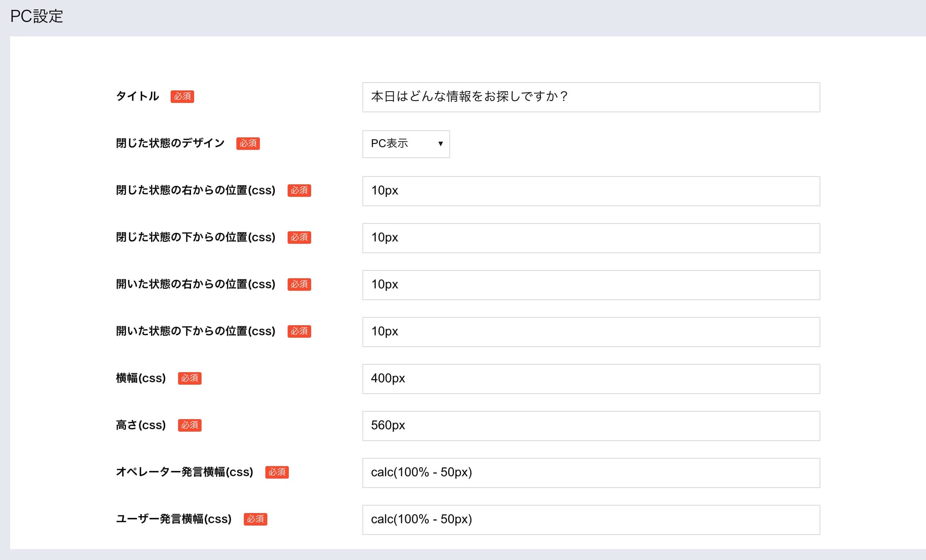Screen dimensions: 926x560
Task: Click the 必須 badge beside 高さ(css)
Action: pyautogui.click(x=189, y=425)
